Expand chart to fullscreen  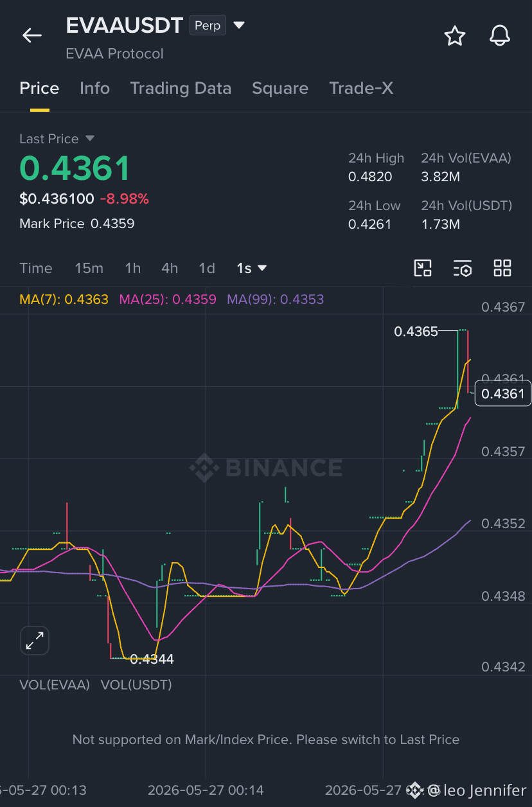[35, 641]
